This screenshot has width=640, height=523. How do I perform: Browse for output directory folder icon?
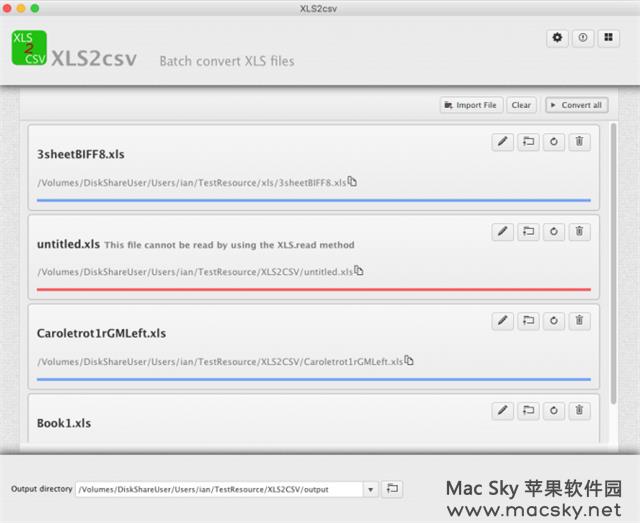(x=392, y=489)
